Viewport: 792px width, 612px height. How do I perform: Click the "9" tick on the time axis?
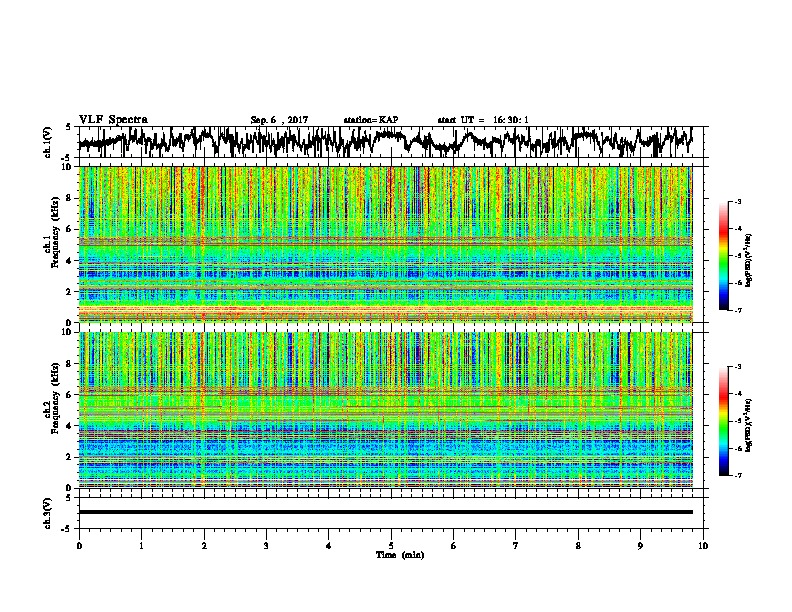pos(640,546)
